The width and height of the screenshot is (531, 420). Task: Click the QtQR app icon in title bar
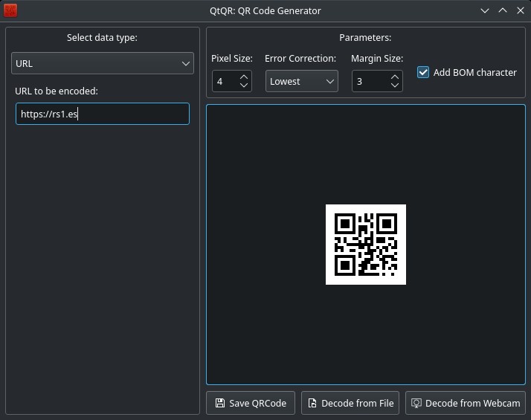(x=10, y=10)
